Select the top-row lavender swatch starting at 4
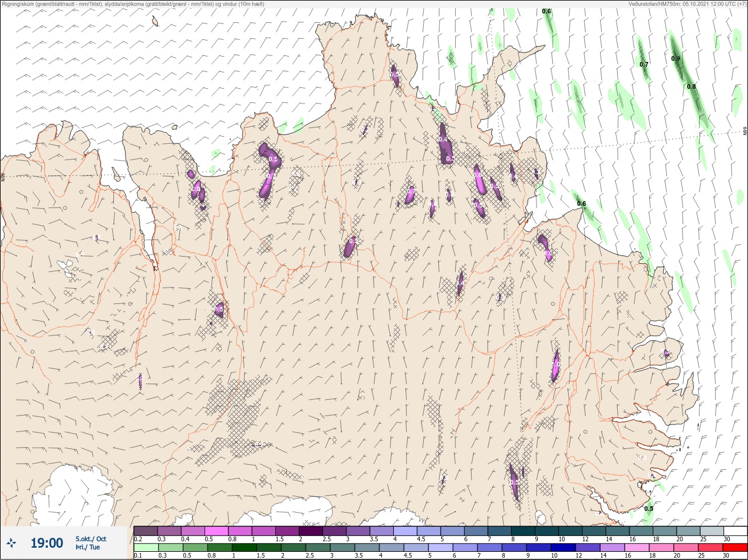The width and height of the screenshot is (748, 560). 405,531
